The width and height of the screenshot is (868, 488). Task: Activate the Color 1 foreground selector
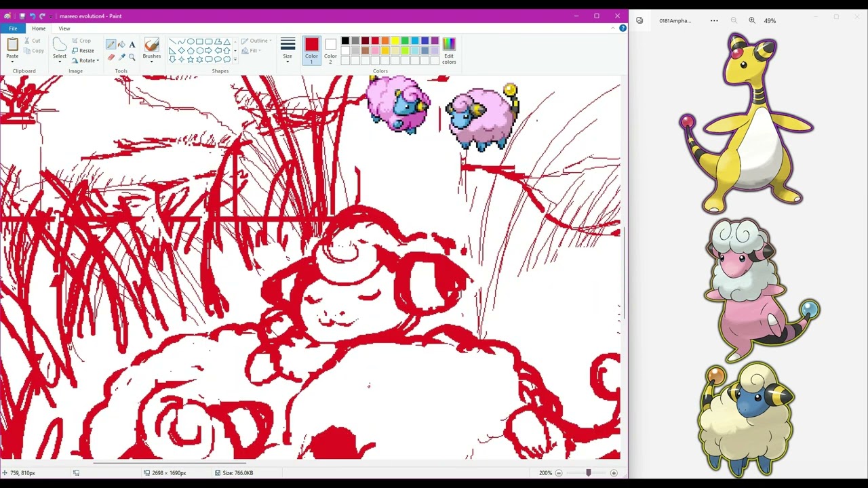click(311, 50)
